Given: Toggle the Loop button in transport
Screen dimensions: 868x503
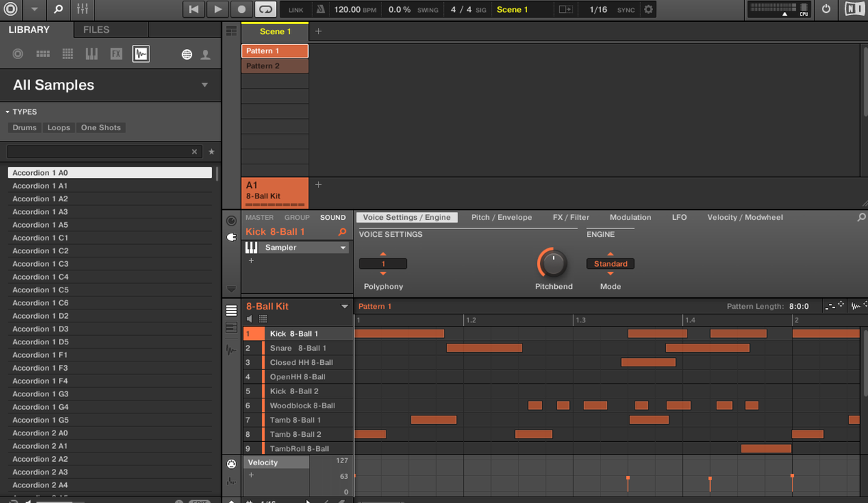Looking at the screenshot, I should pos(265,9).
